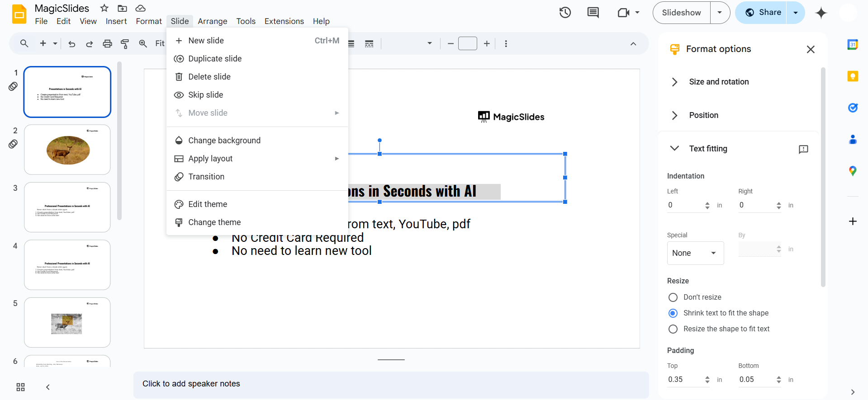The image size is (868, 400).
Task: Star the MagicSlides presentation
Action: point(104,8)
